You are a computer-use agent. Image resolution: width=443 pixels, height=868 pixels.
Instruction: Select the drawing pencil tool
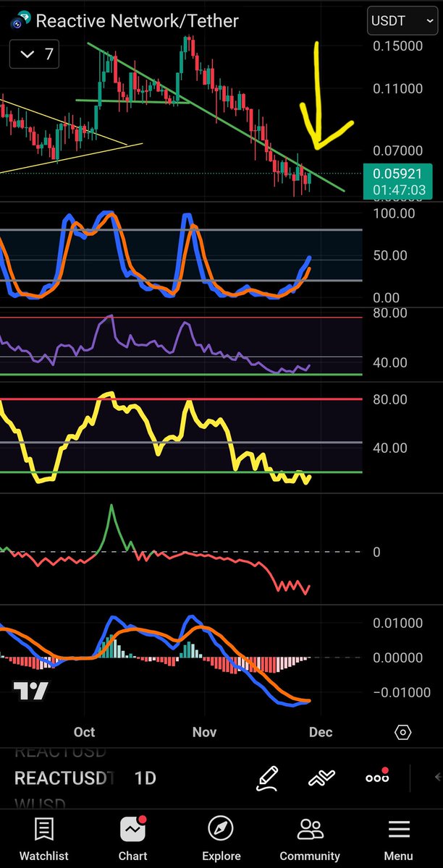pyautogui.click(x=269, y=778)
